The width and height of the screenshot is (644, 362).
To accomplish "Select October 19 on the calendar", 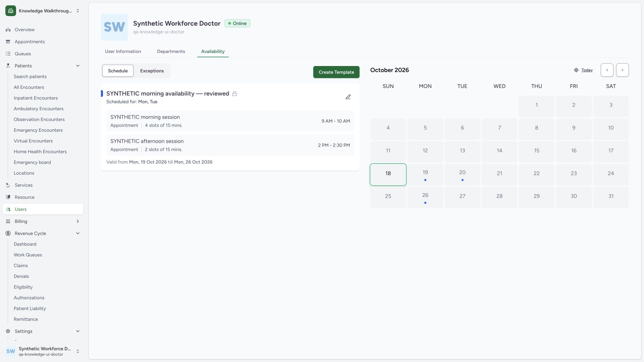I will tap(425, 175).
